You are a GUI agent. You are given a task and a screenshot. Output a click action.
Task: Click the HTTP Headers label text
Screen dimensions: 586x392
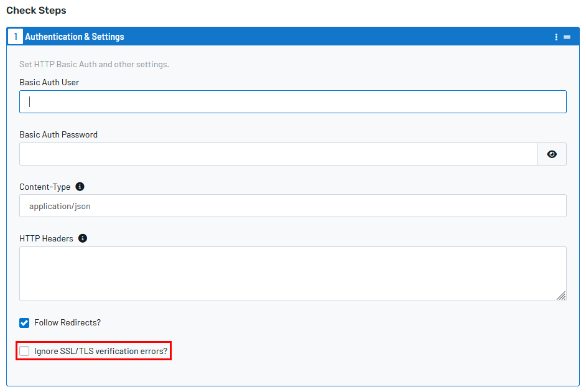coord(46,238)
